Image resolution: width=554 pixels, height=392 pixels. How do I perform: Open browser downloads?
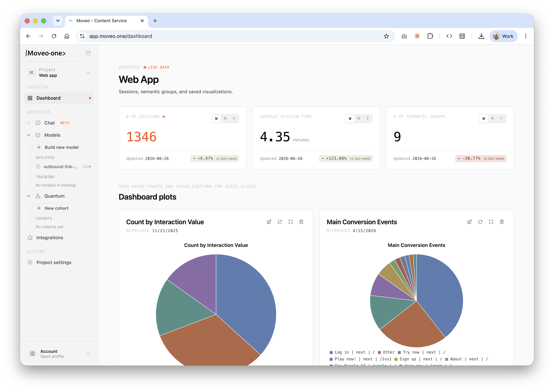[481, 36]
